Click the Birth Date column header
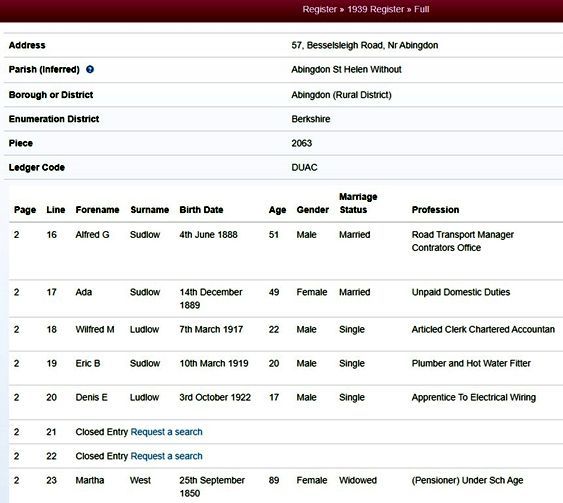 [x=201, y=210]
